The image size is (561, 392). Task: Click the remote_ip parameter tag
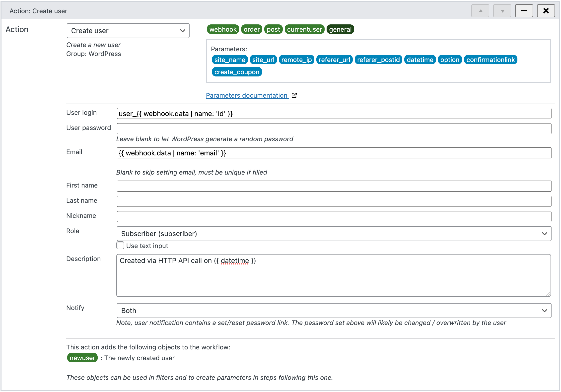[296, 60]
